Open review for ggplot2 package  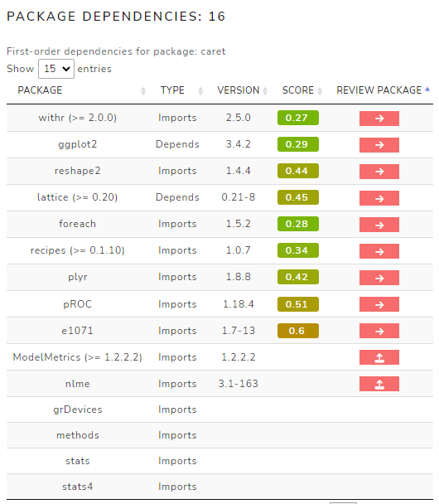(x=379, y=144)
